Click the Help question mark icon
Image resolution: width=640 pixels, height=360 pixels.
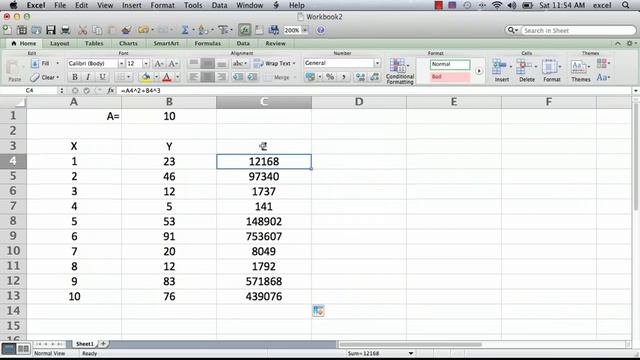tap(320, 30)
